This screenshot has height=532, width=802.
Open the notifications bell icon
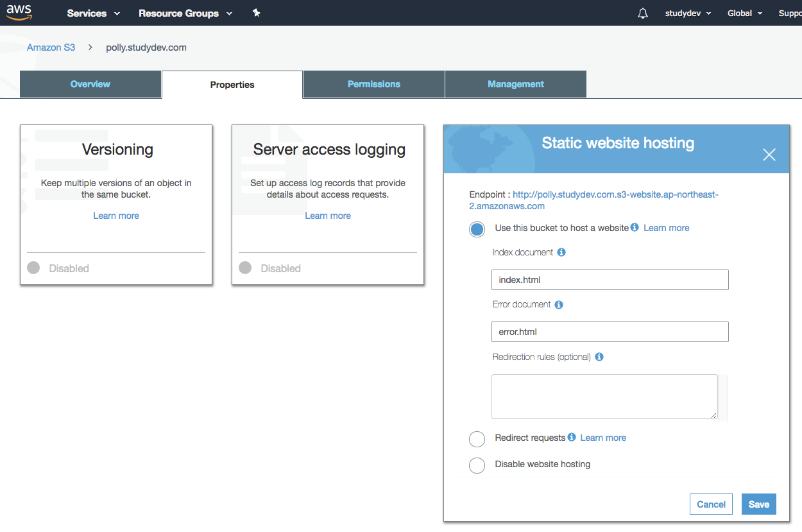pyautogui.click(x=643, y=13)
